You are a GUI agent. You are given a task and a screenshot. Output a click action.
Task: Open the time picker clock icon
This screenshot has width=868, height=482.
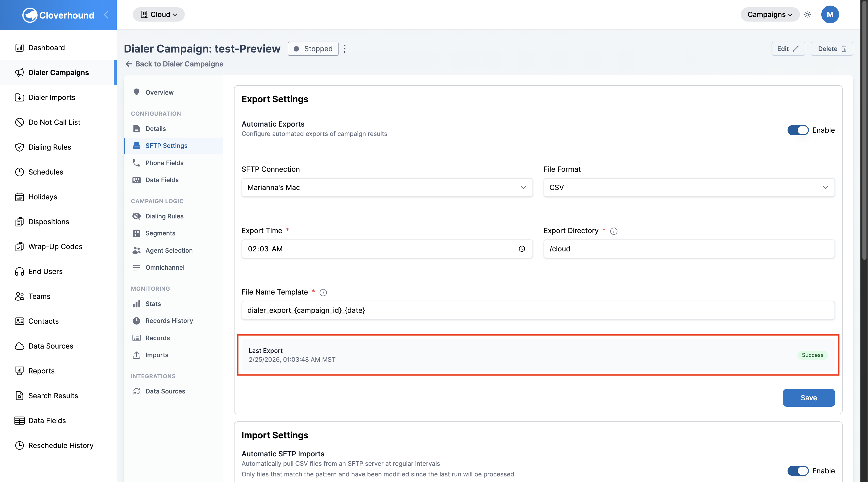pos(522,249)
